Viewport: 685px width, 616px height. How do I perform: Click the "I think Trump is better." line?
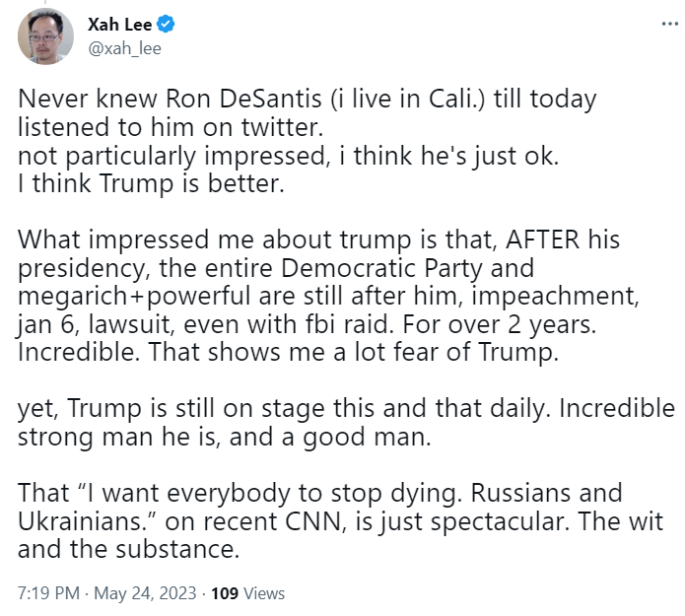(131, 182)
